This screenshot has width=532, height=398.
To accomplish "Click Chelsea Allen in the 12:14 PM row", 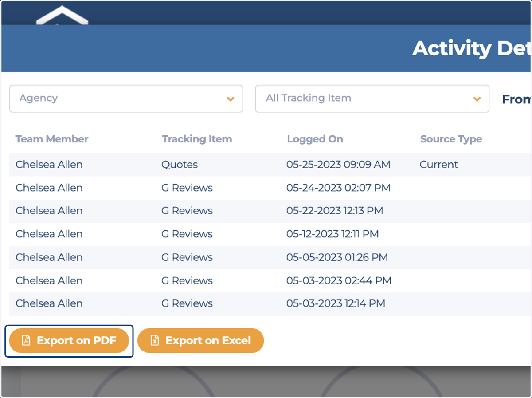I will [x=49, y=303].
